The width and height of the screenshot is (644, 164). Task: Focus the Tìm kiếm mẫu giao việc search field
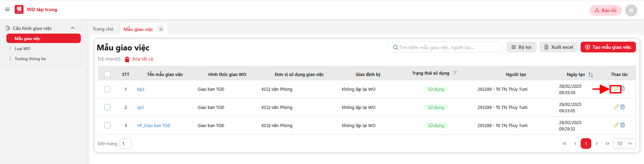tap(445, 47)
